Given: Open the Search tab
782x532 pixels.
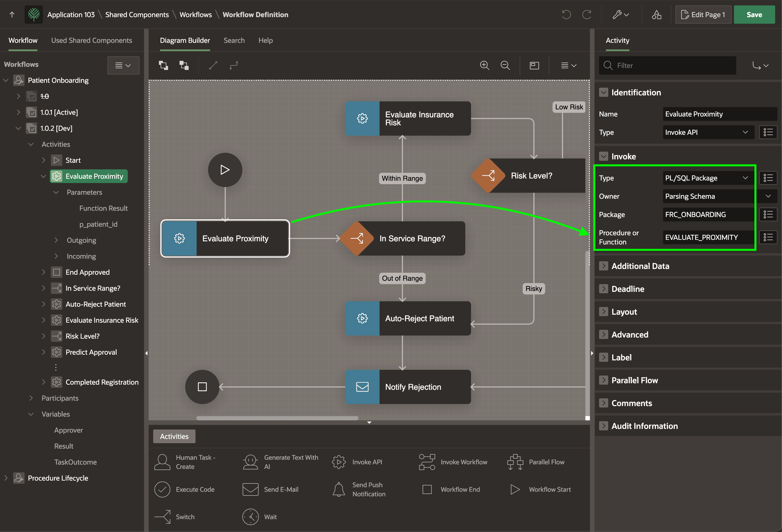Looking at the screenshot, I should click(234, 40).
